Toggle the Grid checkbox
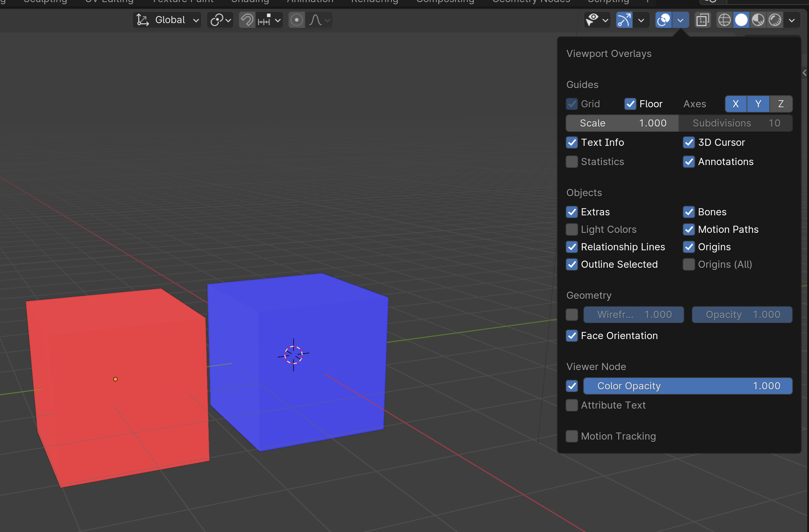Viewport: 809px width, 532px height. (572, 104)
